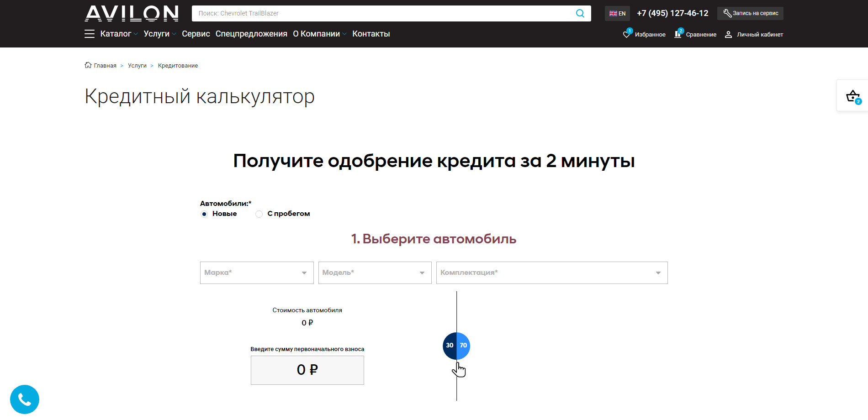The image size is (868, 420).
Task: Expand the Услуги menu
Action: (159, 34)
